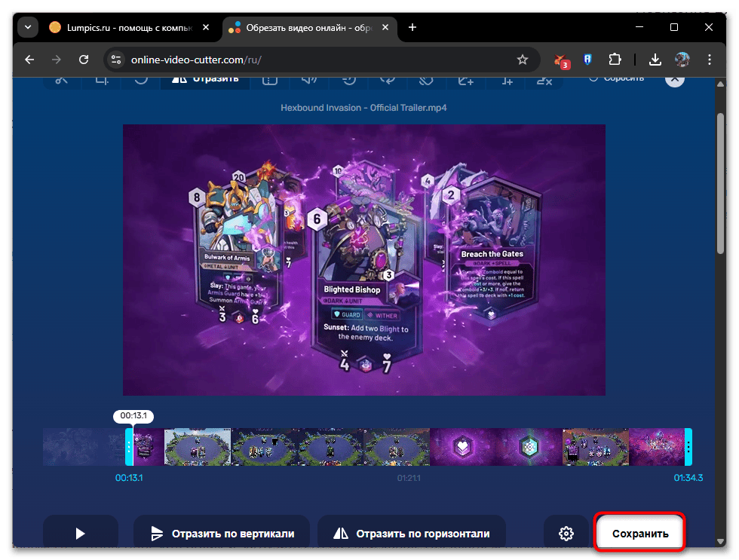The height and width of the screenshot is (560, 739).
Task: Switch to Обрезать видео онлайн tab
Action: (x=308, y=28)
